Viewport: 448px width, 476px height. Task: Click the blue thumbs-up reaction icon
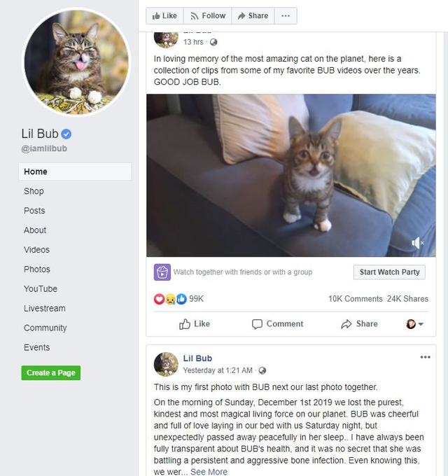(x=181, y=299)
